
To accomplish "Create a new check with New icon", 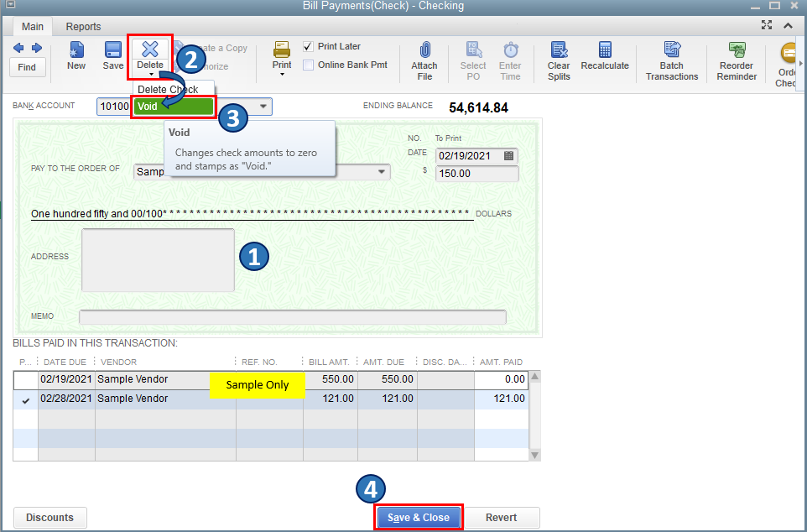I will coord(76,50).
